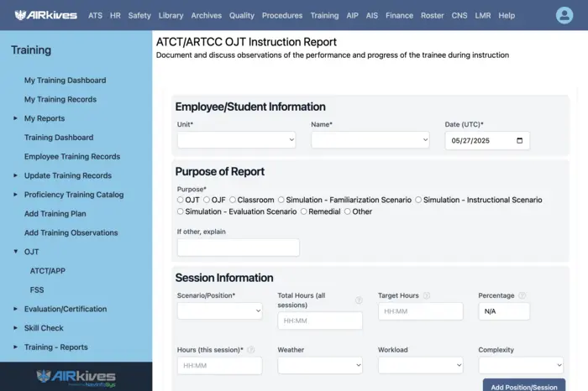
Task: Open the Safety menu in top navigation
Action: tap(139, 15)
